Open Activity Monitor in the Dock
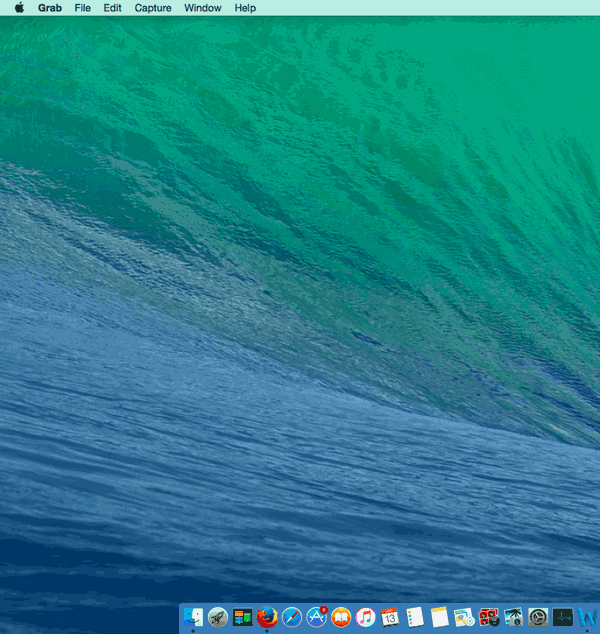Image resolution: width=600 pixels, height=634 pixels. pos(563,617)
